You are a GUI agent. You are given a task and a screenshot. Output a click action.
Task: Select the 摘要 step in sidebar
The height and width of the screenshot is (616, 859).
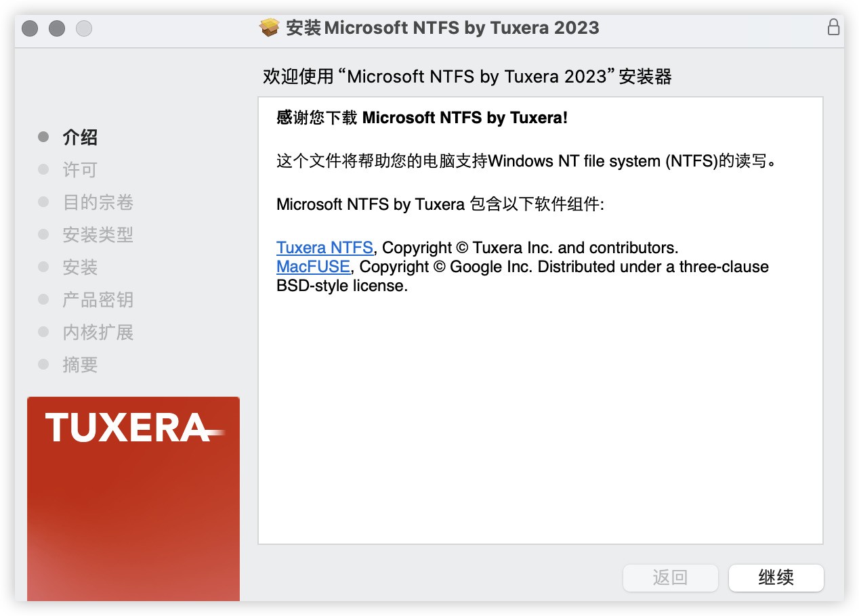tap(79, 364)
